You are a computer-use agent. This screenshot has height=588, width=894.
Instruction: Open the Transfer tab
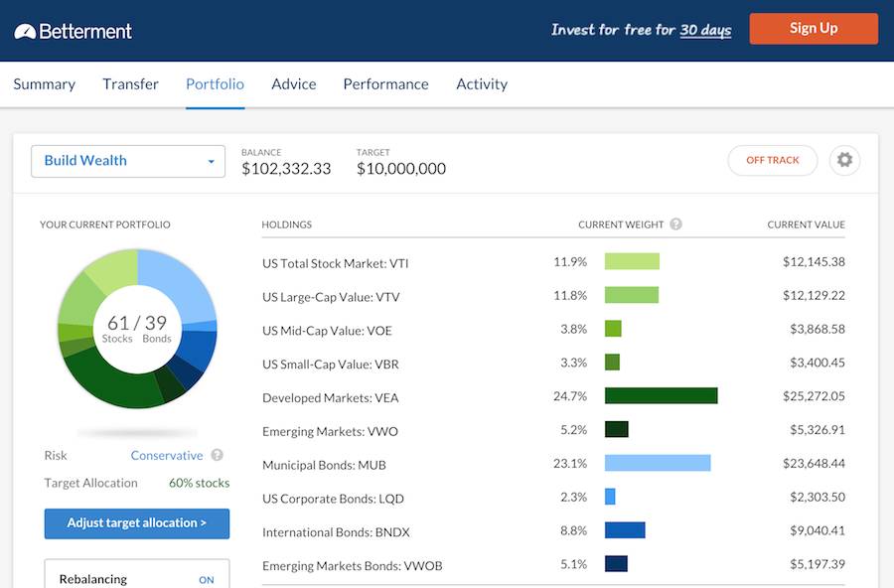tap(130, 84)
